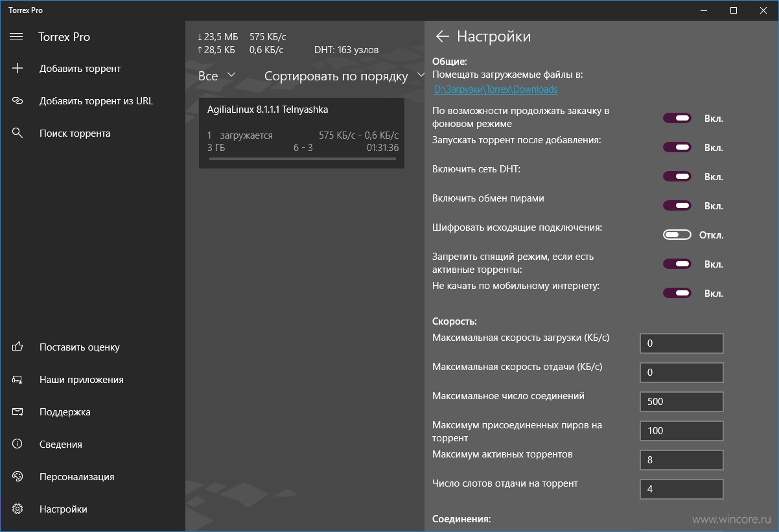779x532 pixels.
Task: Click the max download speed input field
Action: 681,343
